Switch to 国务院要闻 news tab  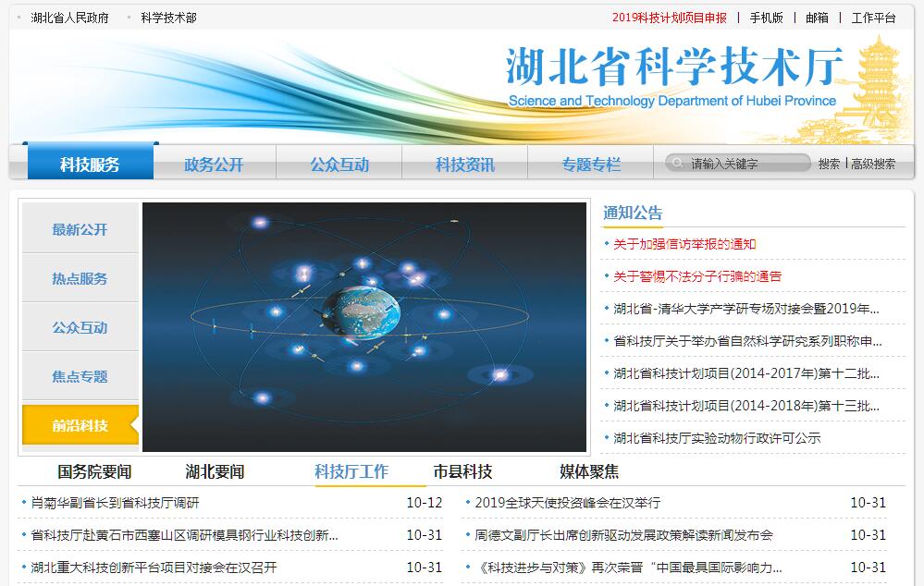click(x=94, y=471)
